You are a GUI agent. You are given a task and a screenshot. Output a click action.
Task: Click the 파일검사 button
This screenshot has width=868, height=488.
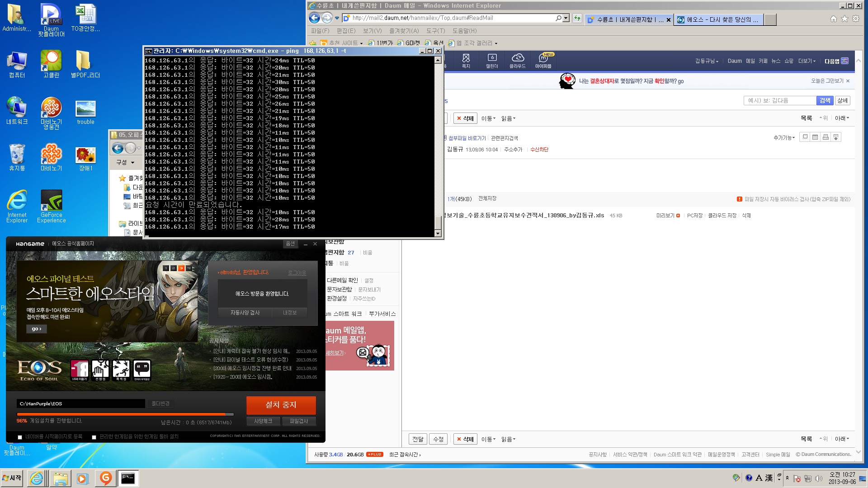(299, 421)
